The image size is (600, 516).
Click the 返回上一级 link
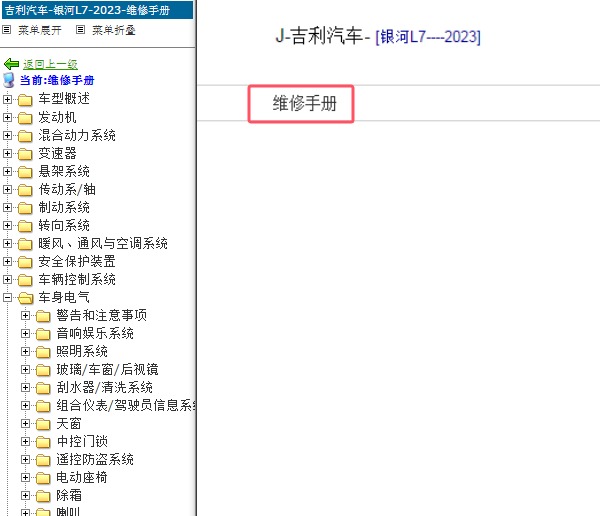(x=50, y=64)
